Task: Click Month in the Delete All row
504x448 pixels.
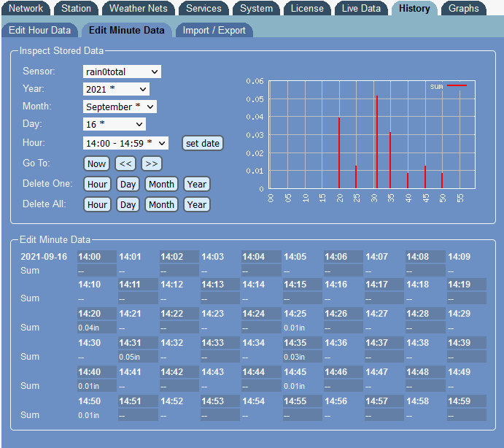Action: (x=161, y=204)
